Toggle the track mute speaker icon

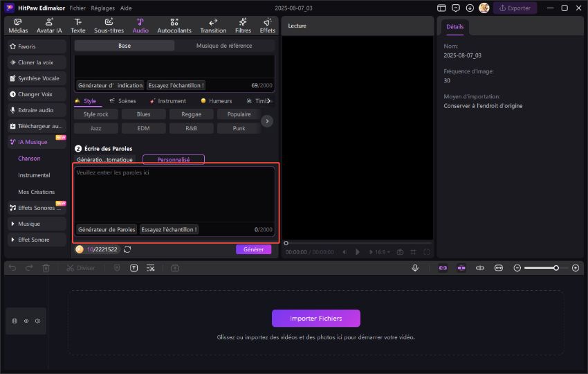pos(38,321)
